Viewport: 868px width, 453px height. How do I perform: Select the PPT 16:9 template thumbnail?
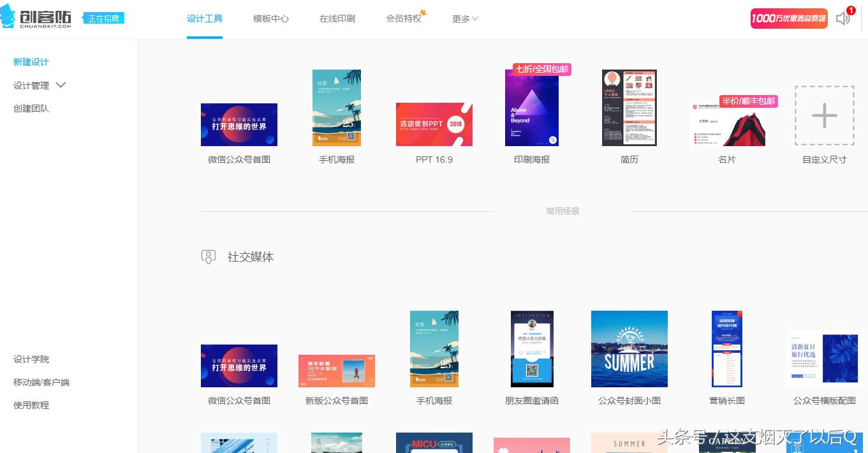[434, 124]
